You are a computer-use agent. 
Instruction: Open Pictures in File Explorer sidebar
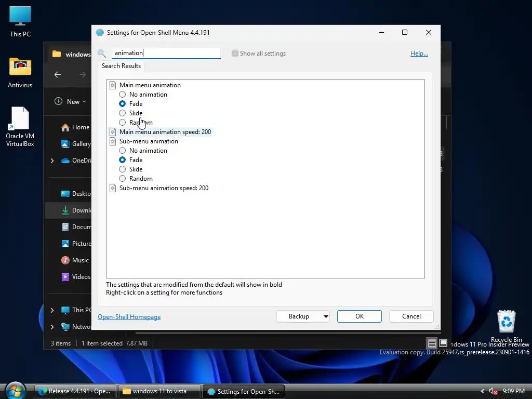[x=76, y=244]
